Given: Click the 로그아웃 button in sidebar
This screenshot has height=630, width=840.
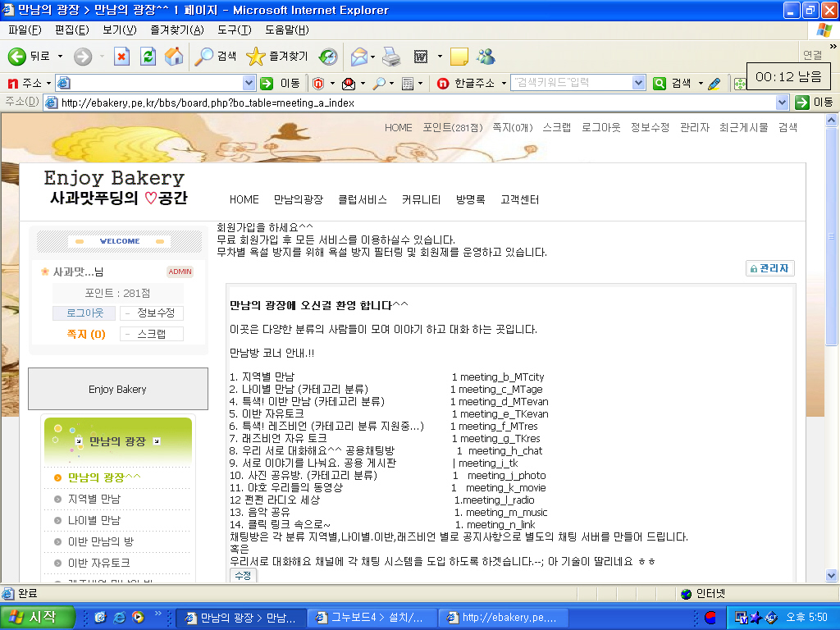Looking at the screenshot, I should coord(84,313).
